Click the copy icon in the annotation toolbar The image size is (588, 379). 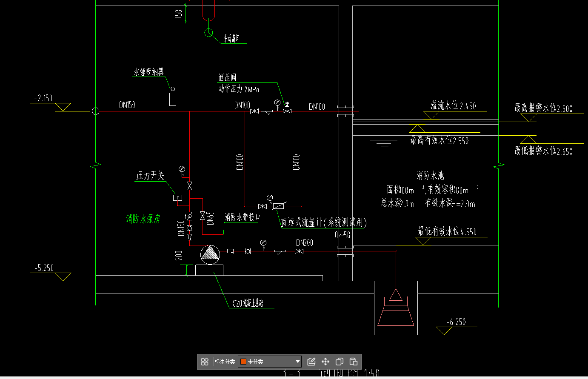[340, 362]
